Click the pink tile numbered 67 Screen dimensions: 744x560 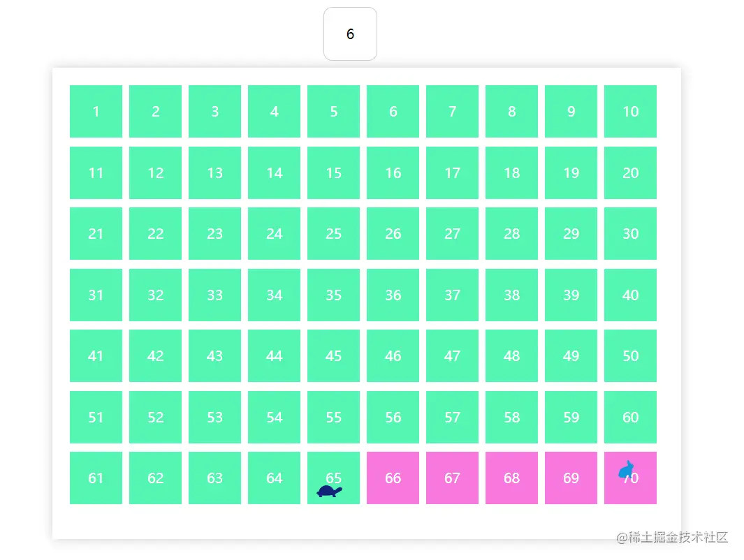(x=452, y=478)
